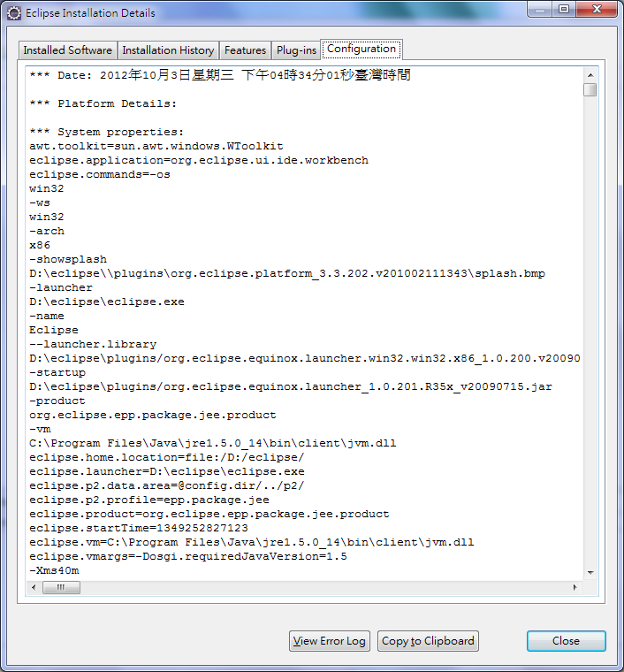Click the View Error Log button
Viewport: 624px width, 672px height.
(x=330, y=641)
